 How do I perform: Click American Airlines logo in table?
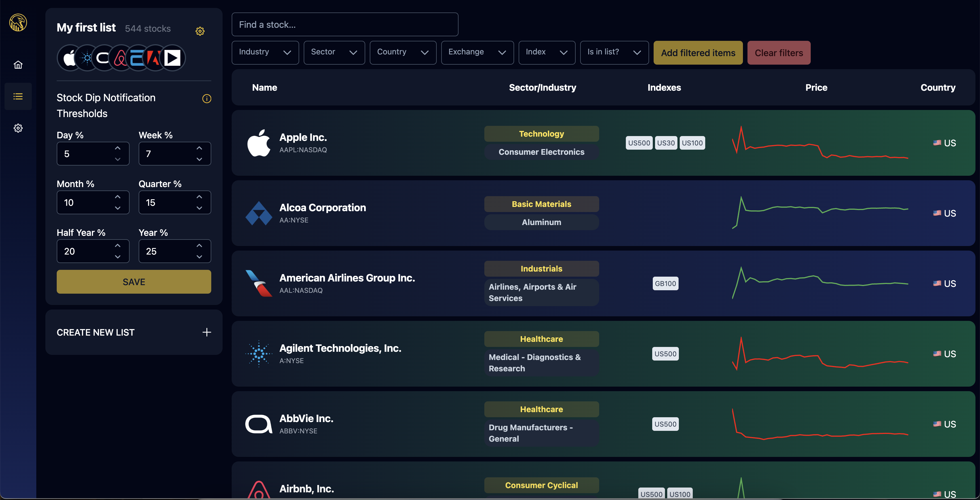259,284
